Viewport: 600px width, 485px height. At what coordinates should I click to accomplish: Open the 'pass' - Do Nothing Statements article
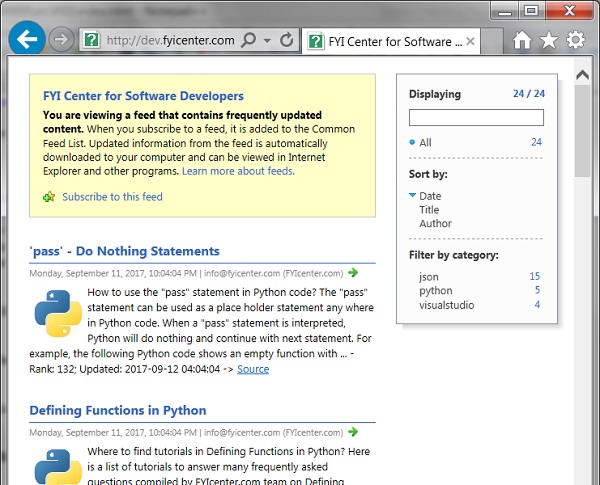click(124, 251)
